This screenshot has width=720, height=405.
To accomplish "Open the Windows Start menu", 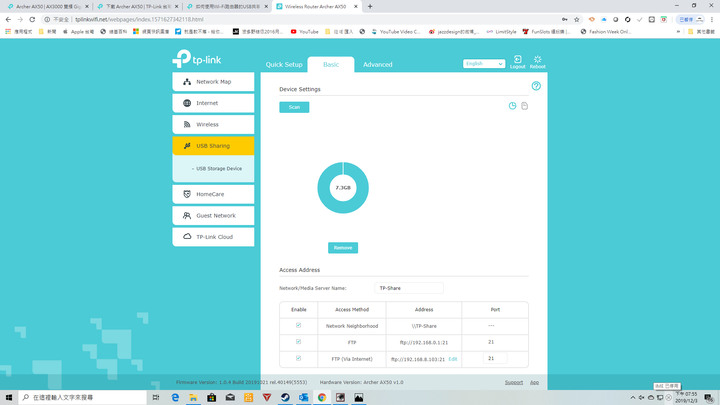I will (9, 397).
